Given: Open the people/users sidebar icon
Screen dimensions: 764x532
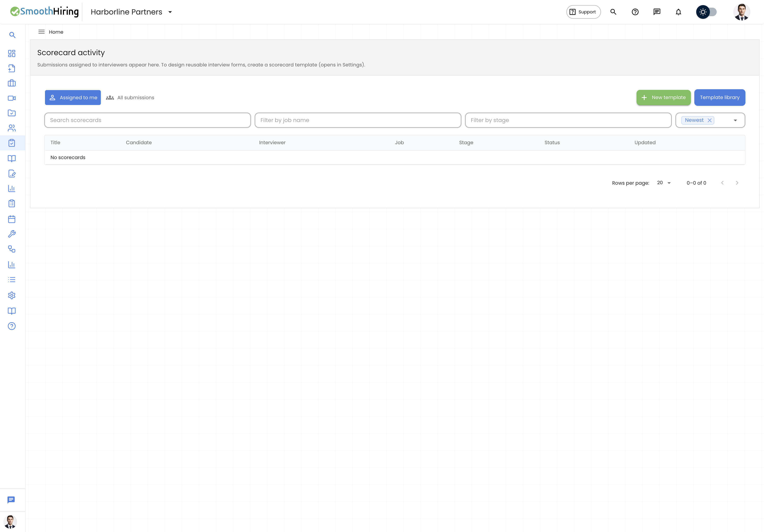Looking at the screenshot, I should tap(12, 128).
